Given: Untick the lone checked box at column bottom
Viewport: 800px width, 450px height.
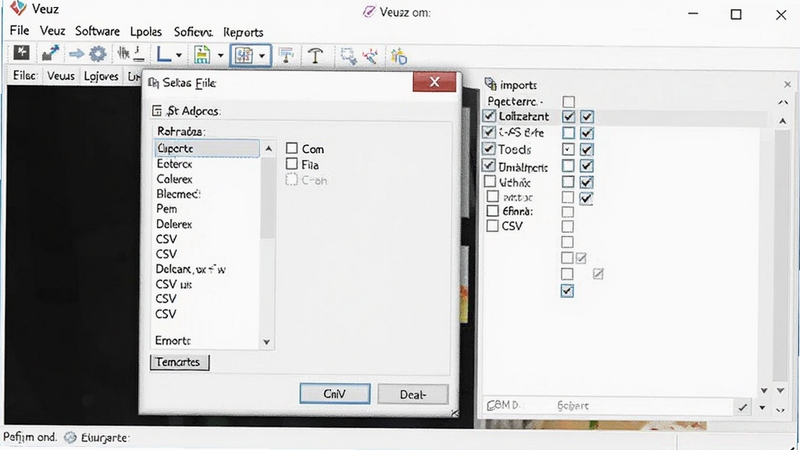Looking at the screenshot, I should pyautogui.click(x=567, y=291).
